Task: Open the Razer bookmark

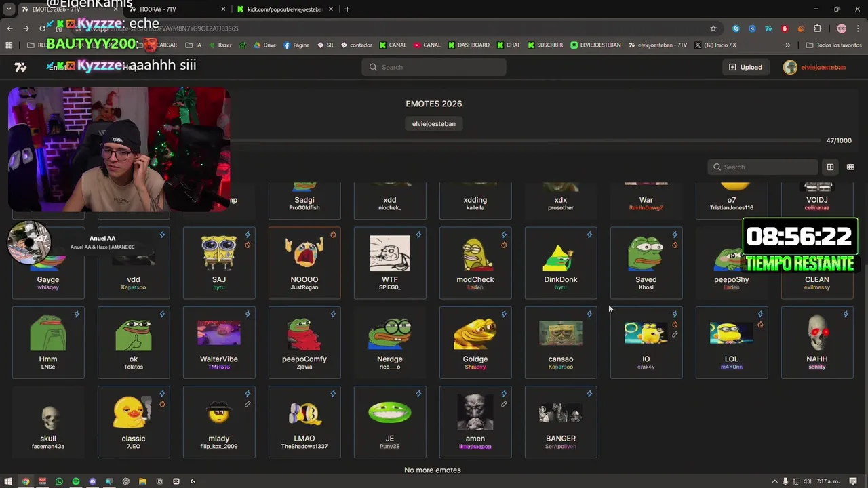Action: 220,45
